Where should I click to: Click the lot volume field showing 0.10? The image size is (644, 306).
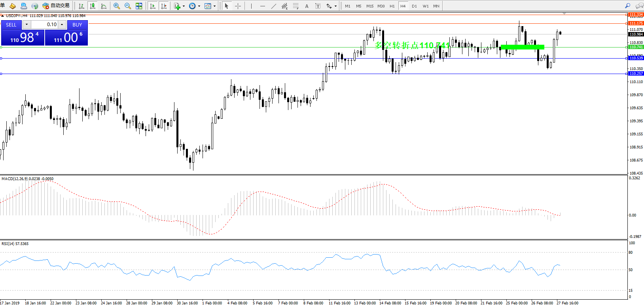point(44,25)
